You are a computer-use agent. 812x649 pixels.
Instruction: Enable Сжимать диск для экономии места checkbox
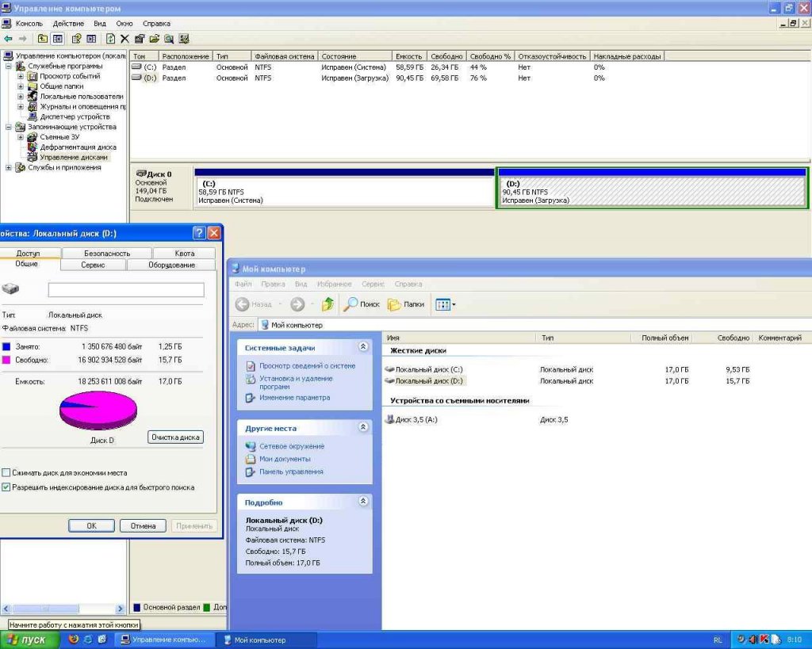pos(6,472)
